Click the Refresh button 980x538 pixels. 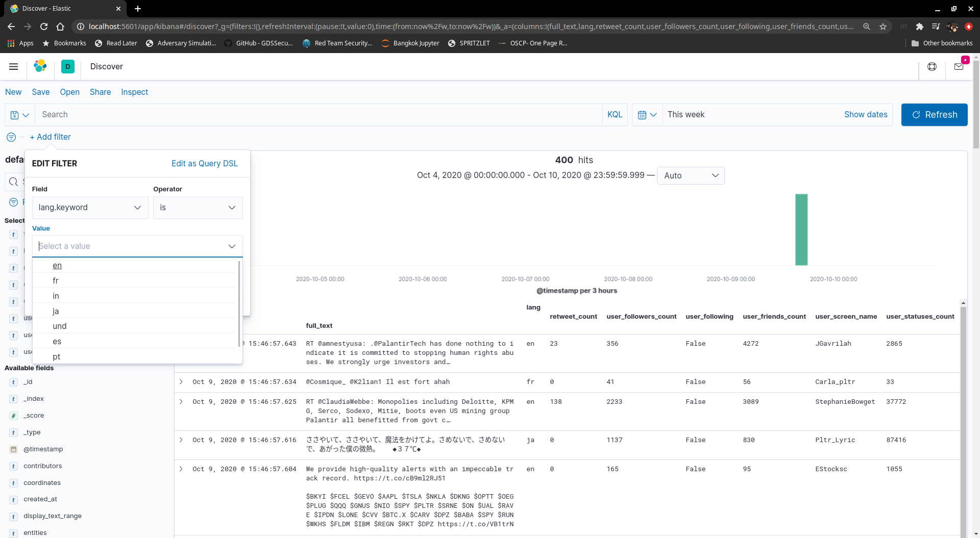[x=934, y=115]
